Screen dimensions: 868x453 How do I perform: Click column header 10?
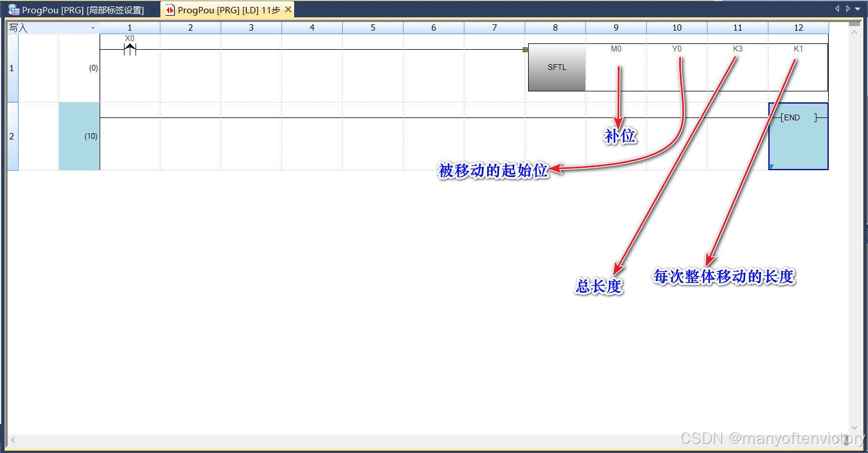pos(677,28)
